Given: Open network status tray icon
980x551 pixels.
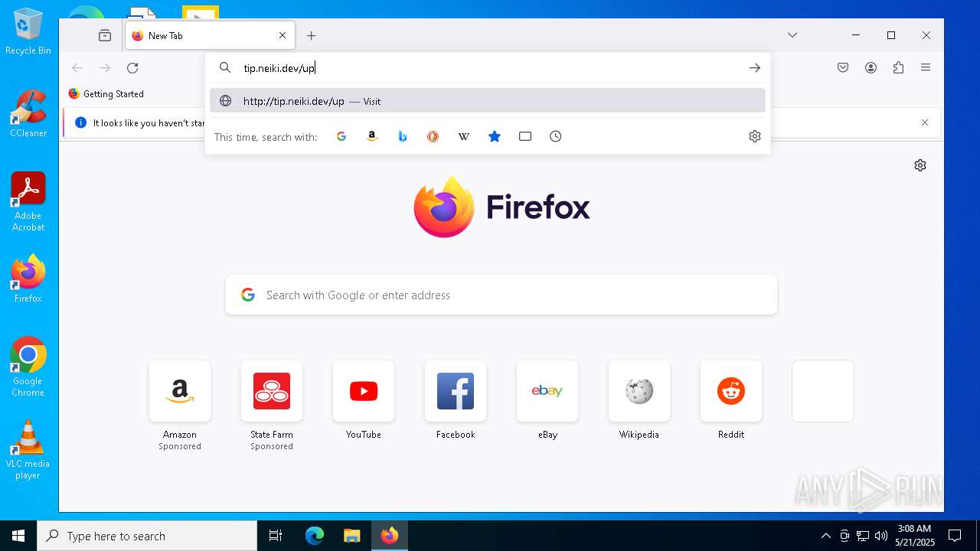Looking at the screenshot, I should coord(862,536).
